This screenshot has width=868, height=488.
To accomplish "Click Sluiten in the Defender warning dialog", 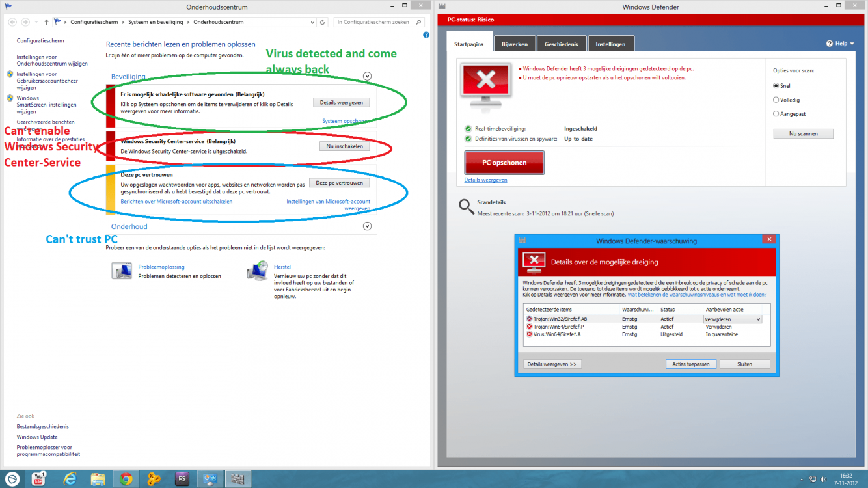I will (x=744, y=364).
